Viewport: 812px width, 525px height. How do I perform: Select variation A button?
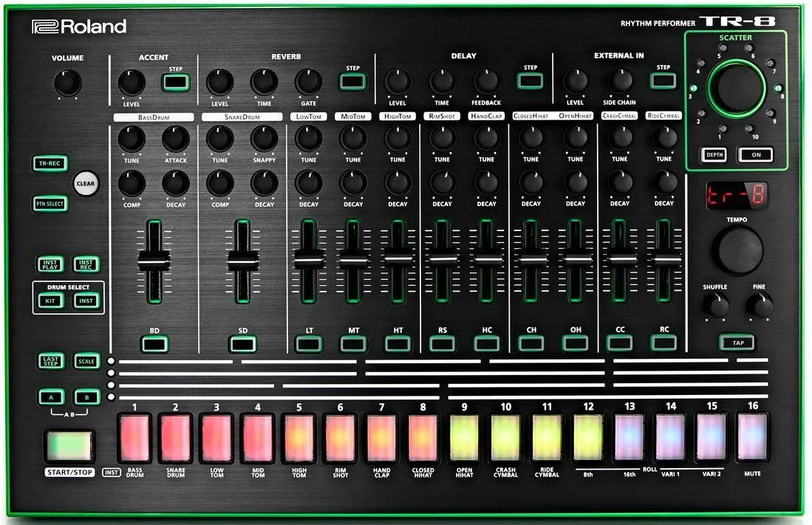pyautogui.click(x=51, y=397)
